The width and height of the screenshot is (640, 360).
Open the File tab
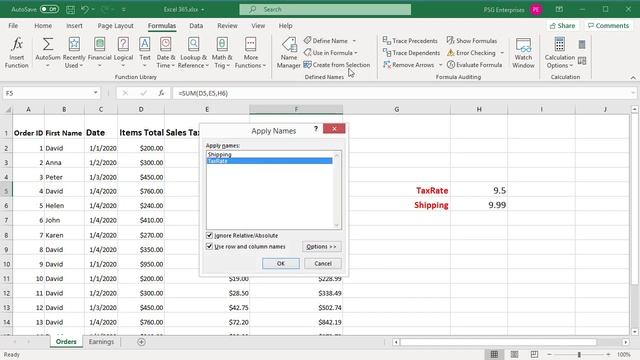13,25
